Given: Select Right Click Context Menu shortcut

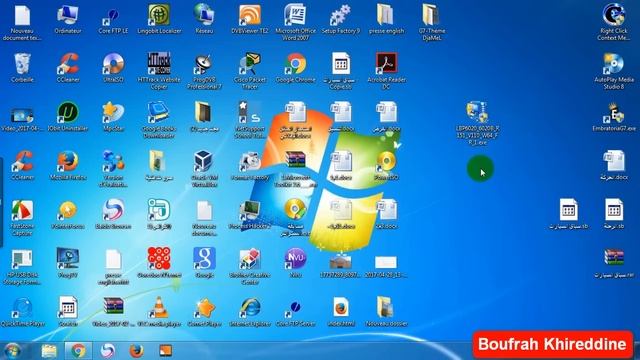Looking at the screenshot, I should click(x=613, y=22).
